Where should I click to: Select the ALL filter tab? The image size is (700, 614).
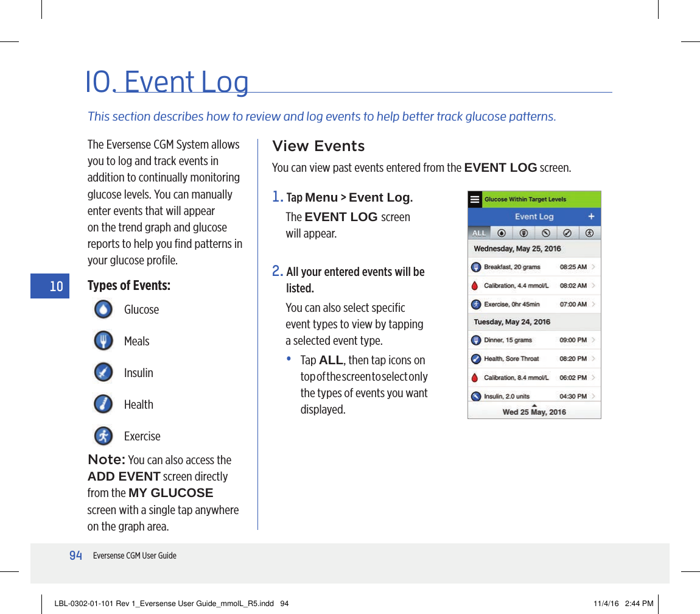(x=479, y=233)
